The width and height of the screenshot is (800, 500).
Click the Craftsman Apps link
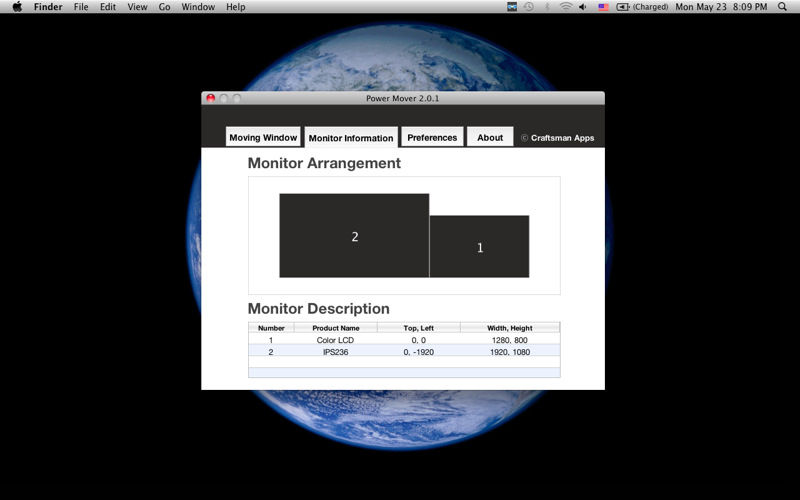coord(558,138)
